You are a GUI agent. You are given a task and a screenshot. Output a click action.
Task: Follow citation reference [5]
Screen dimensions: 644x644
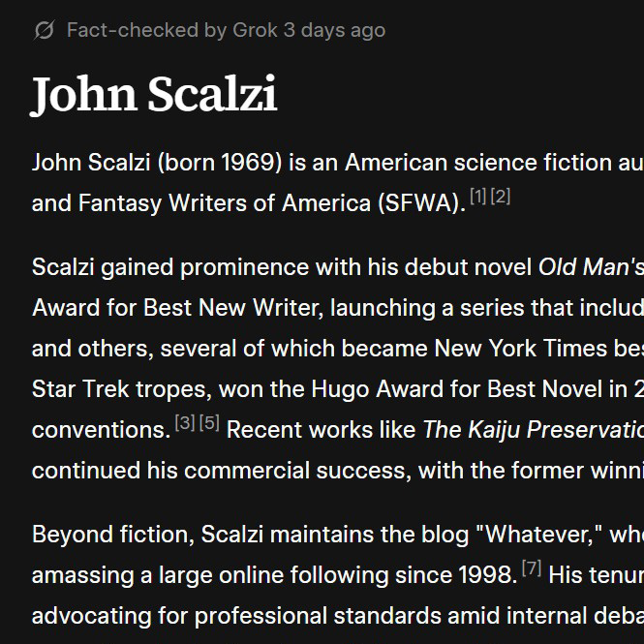click(x=209, y=423)
